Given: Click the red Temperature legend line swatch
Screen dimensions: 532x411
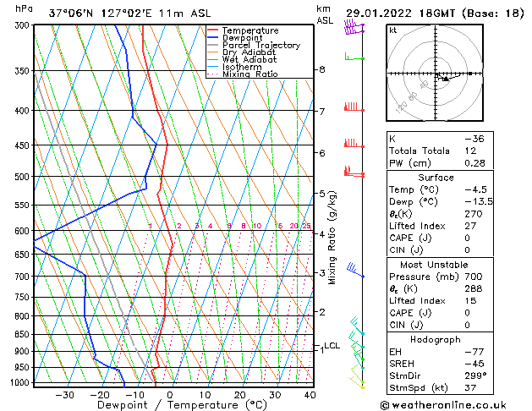Looking at the screenshot, I should pyautogui.click(x=212, y=30).
